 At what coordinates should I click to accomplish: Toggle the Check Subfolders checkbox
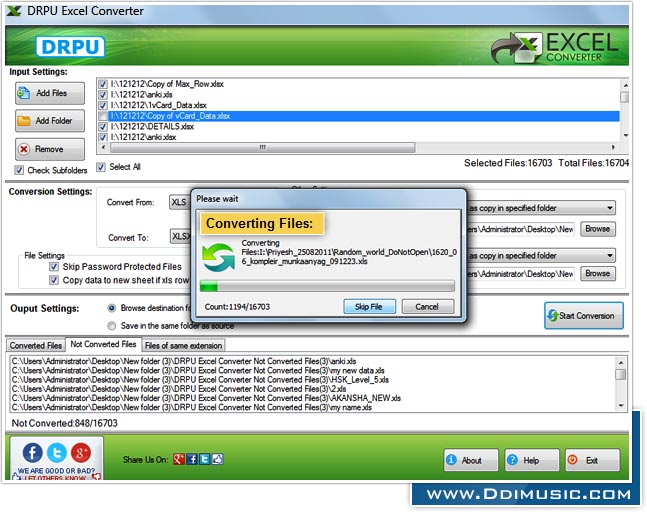19,170
